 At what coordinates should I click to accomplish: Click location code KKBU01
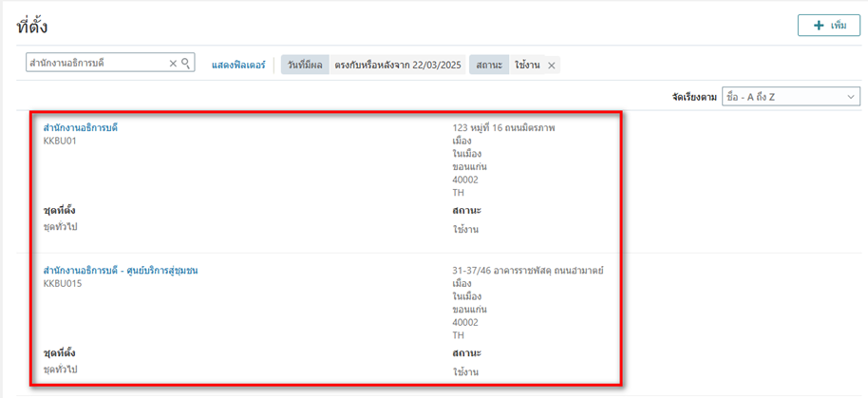point(59,141)
